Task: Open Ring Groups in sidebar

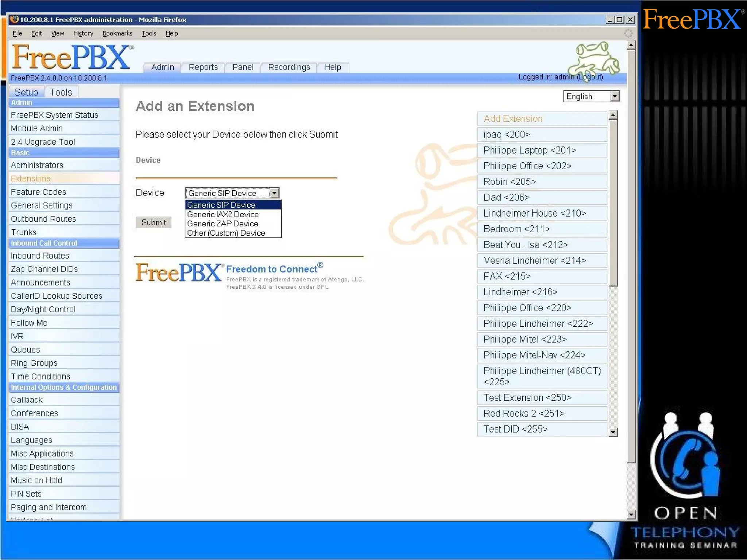Action: point(34,363)
